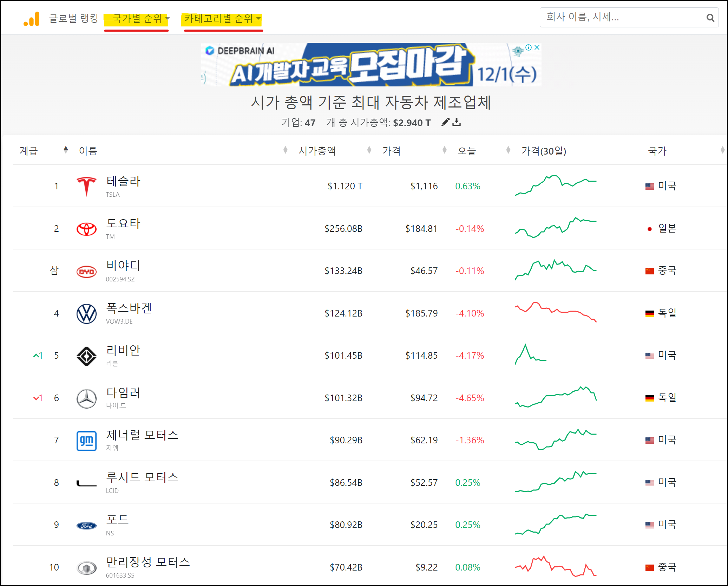
Task: Click the China flag in 만리장성 모터스 row
Action: (650, 567)
